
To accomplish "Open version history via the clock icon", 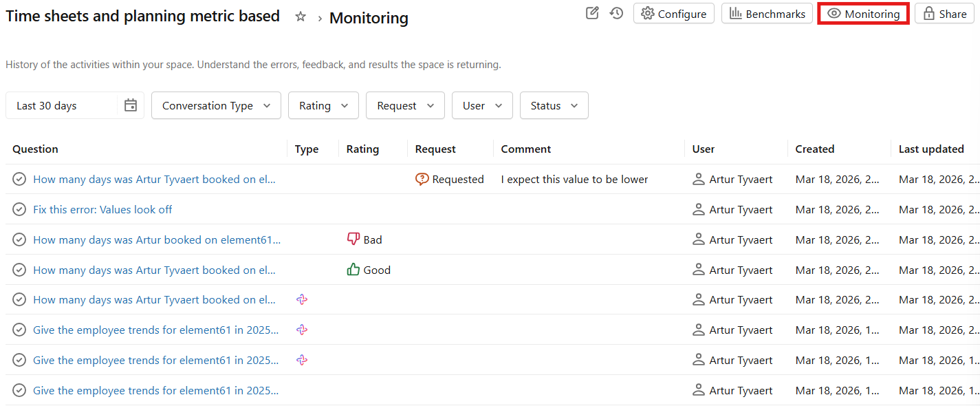I will (x=616, y=13).
